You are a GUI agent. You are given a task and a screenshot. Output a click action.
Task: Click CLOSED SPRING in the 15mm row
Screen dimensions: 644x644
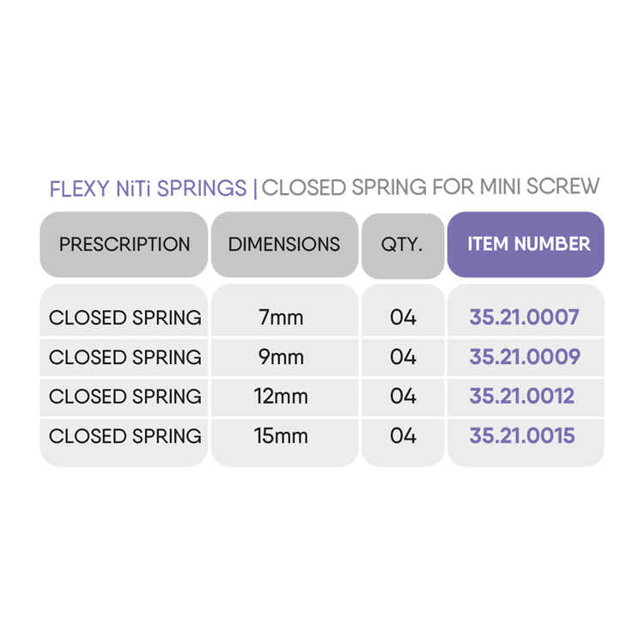[125, 436]
